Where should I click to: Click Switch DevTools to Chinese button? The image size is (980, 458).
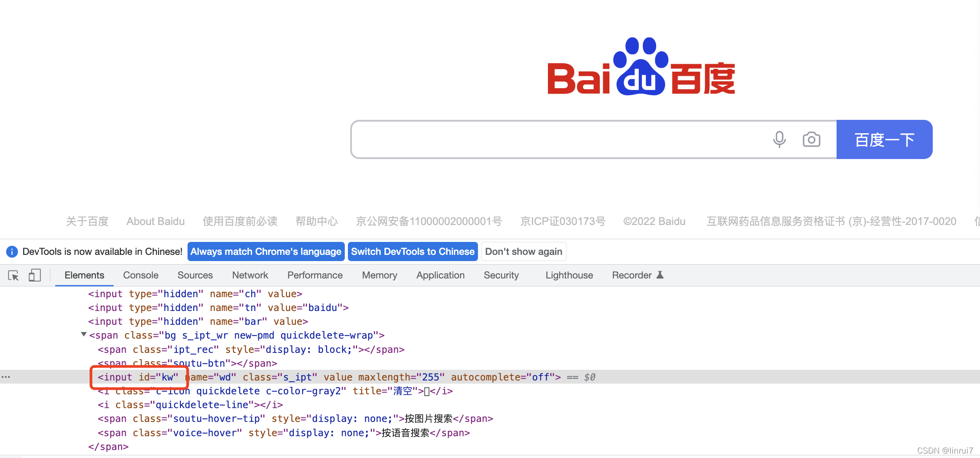(413, 252)
